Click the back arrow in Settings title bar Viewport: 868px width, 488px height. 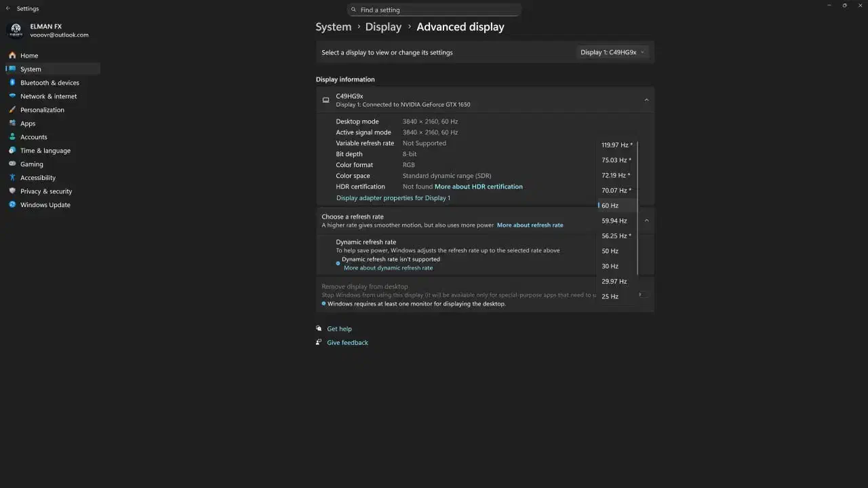[8, 9]
